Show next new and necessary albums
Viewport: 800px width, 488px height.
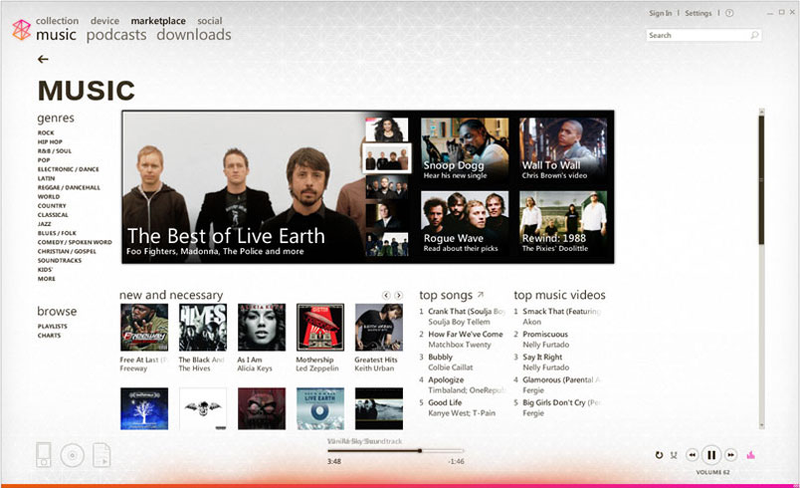[398, 296]
